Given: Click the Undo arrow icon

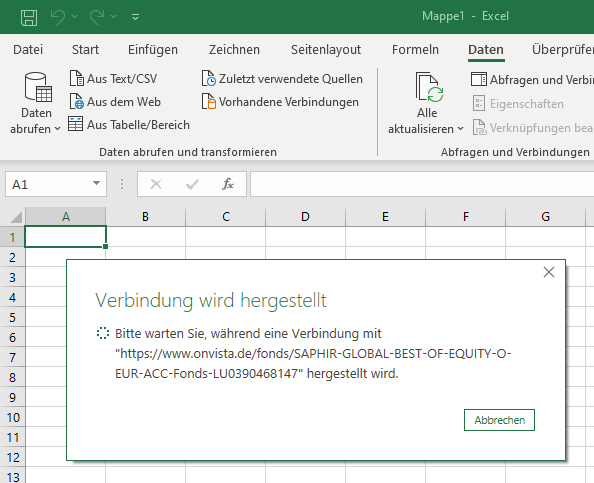Looking at the screenshot, I should tap(58, 17).
